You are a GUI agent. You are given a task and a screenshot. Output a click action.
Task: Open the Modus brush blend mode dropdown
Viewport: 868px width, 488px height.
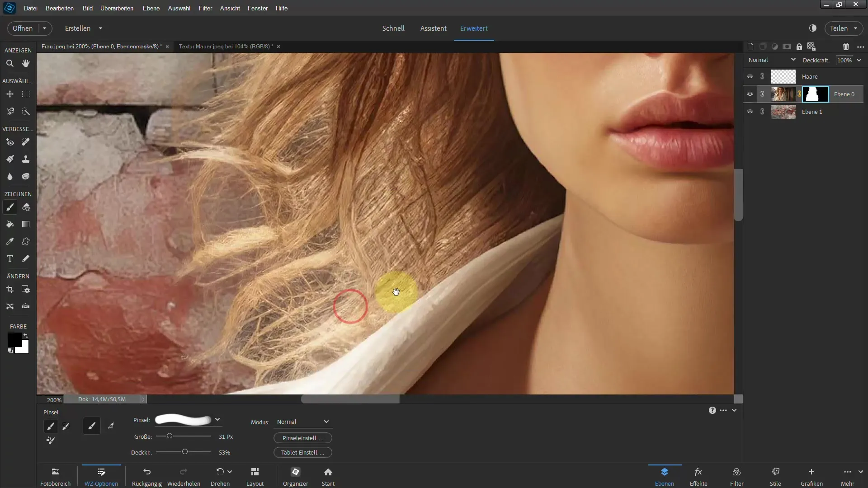[x=302, y=421]
